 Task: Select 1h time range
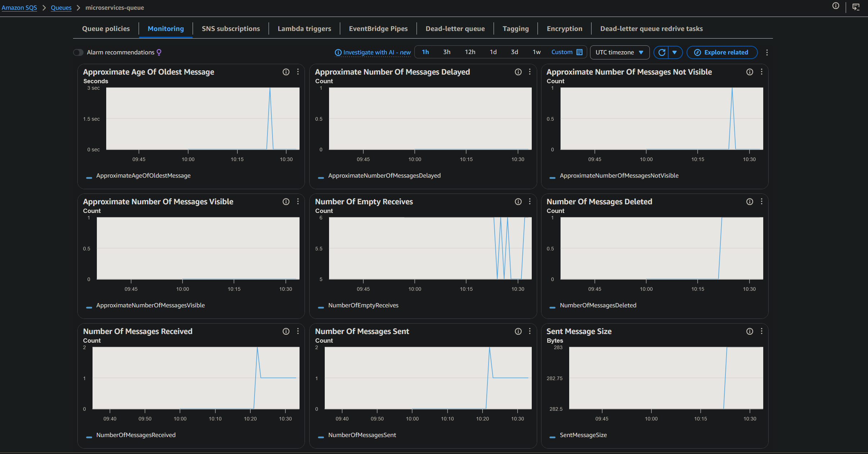(425, 52)
